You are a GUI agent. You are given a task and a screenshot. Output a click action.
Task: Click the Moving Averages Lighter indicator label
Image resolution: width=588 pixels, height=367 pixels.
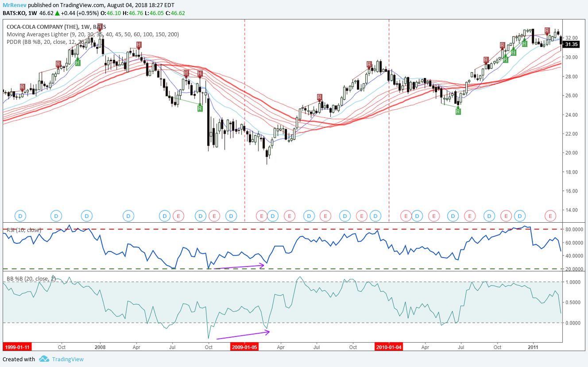pos(93,35)
